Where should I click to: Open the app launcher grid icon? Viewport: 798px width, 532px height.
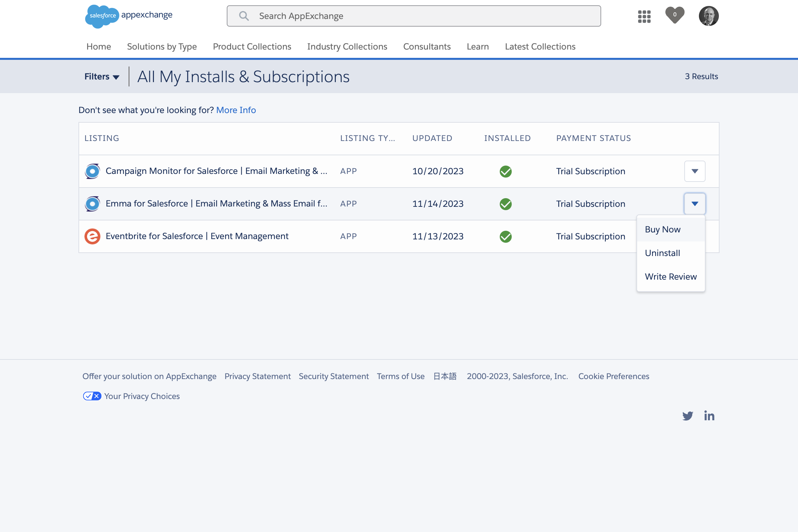(644, 16)
